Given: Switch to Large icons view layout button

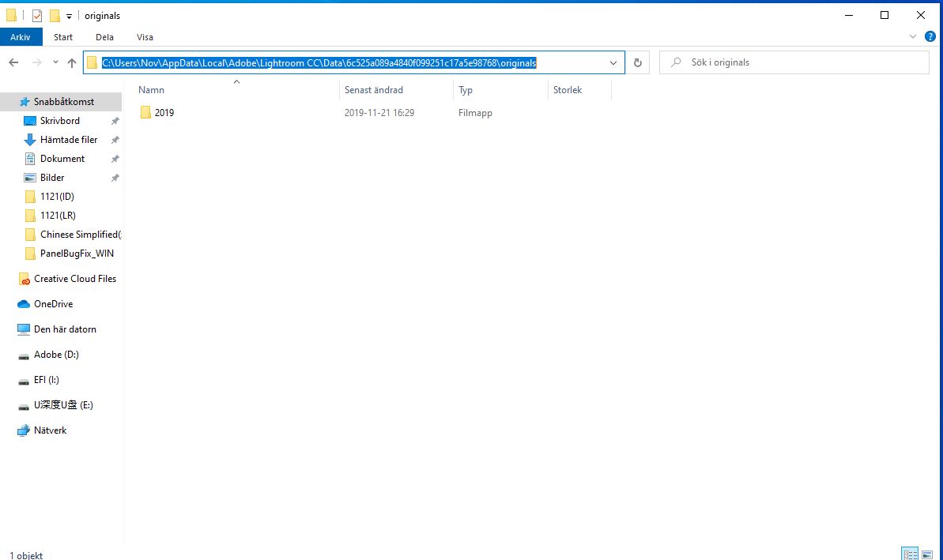Looking at the screenshot, I should 926,554.
